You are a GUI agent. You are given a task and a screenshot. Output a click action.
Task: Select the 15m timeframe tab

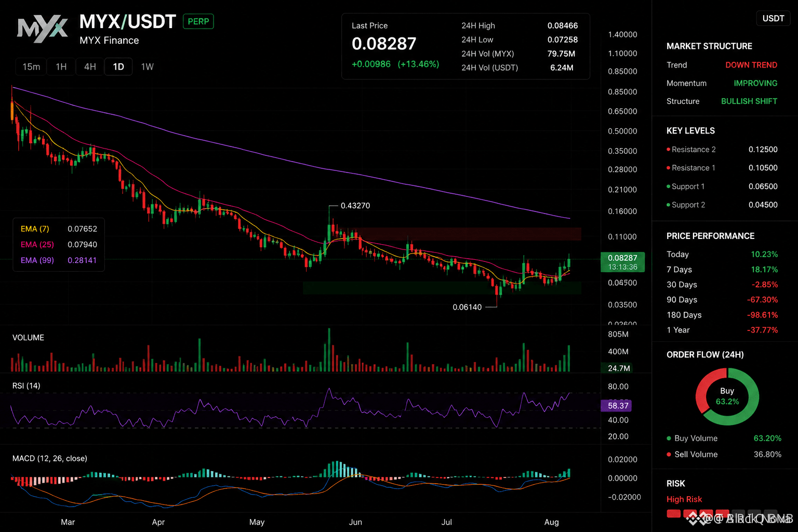pyautogui.click(x=31, y=66)
